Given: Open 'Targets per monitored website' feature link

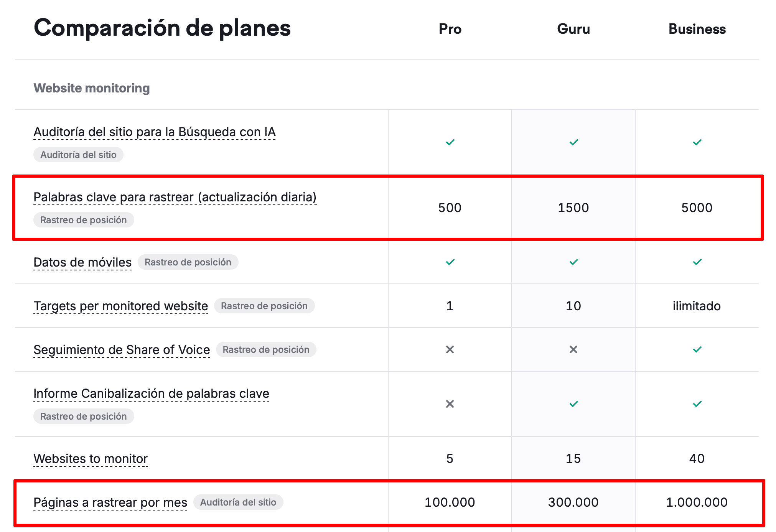Looking at the screenshot, I should coord(120,306).
